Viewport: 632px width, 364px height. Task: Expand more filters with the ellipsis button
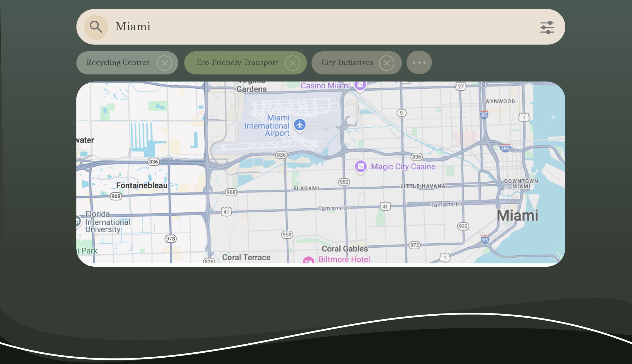(419, 63)
